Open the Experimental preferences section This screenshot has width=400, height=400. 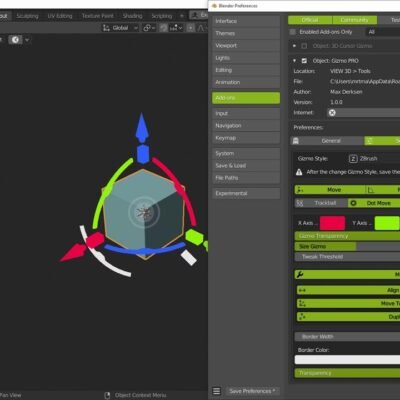tap(246, 193)
